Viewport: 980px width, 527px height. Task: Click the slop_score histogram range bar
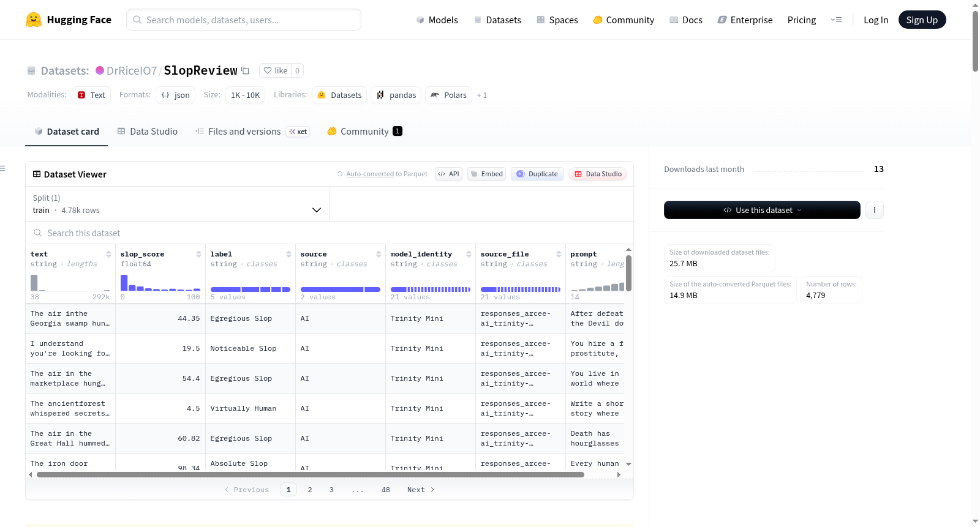(x=160, y=283)
